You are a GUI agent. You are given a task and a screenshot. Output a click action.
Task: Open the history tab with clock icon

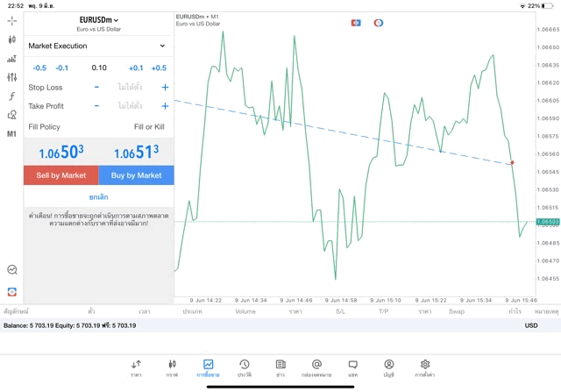245,368
